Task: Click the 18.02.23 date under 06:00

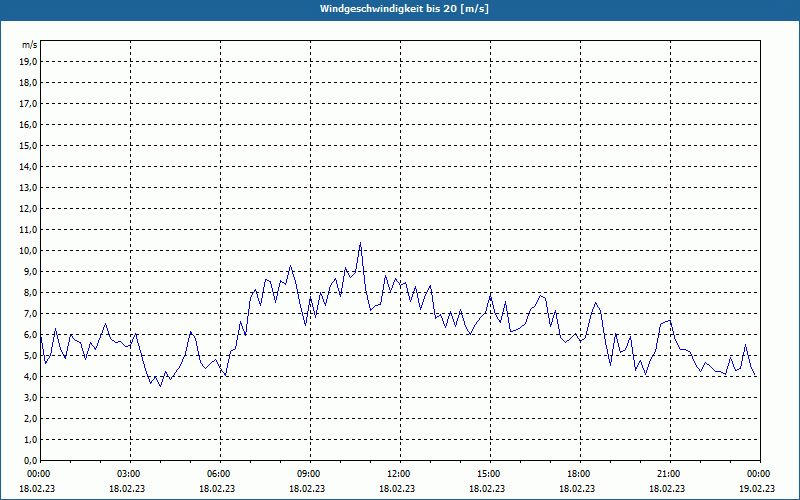Action: pos(217,488)
